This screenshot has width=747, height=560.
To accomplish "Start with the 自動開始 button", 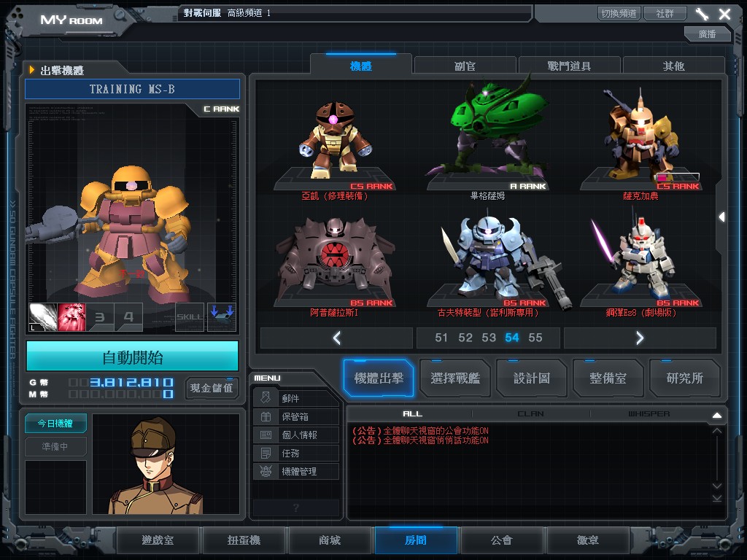I will (133, 357).
